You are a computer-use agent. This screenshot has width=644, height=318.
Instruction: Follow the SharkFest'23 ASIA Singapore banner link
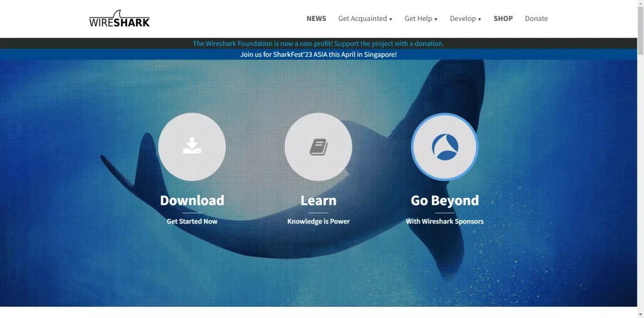318,55
